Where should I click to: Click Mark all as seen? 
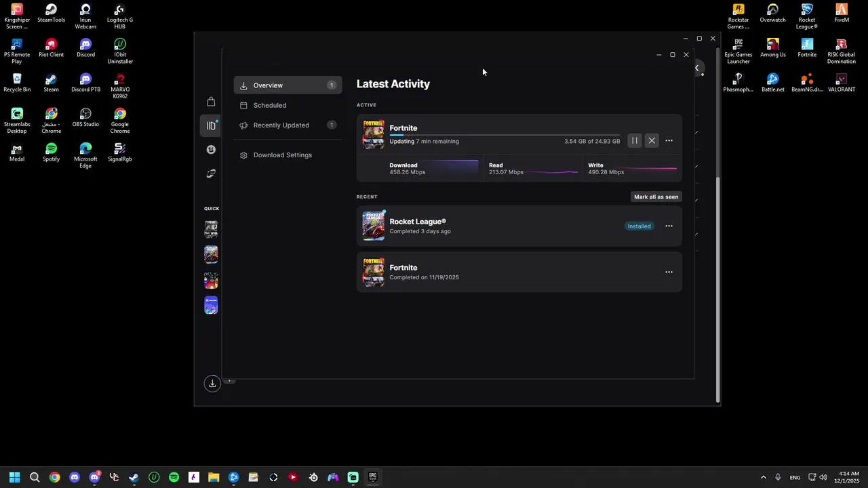point(656,197)
